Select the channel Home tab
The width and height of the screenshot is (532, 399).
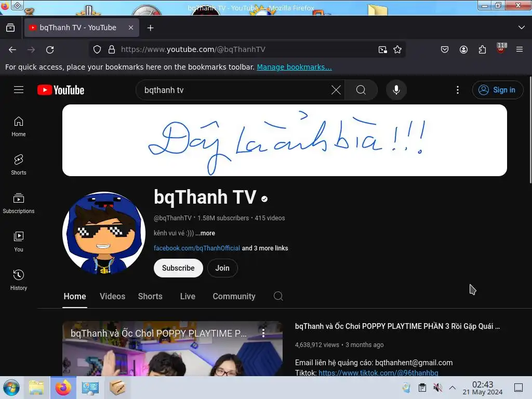[75, 296]
